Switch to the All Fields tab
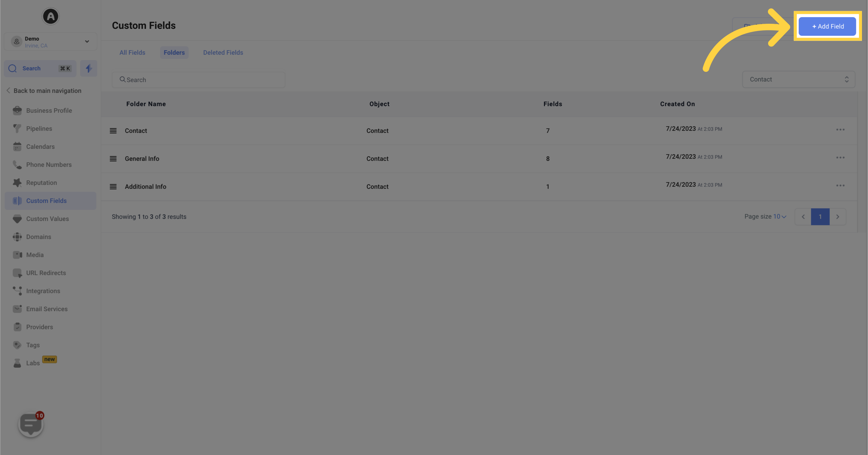This screenshot has height=455, width=868. click(x=132, y=52)
